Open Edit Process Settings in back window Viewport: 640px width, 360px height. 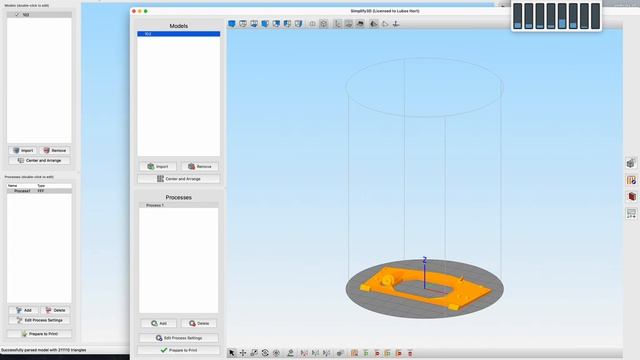click(39, 320)
